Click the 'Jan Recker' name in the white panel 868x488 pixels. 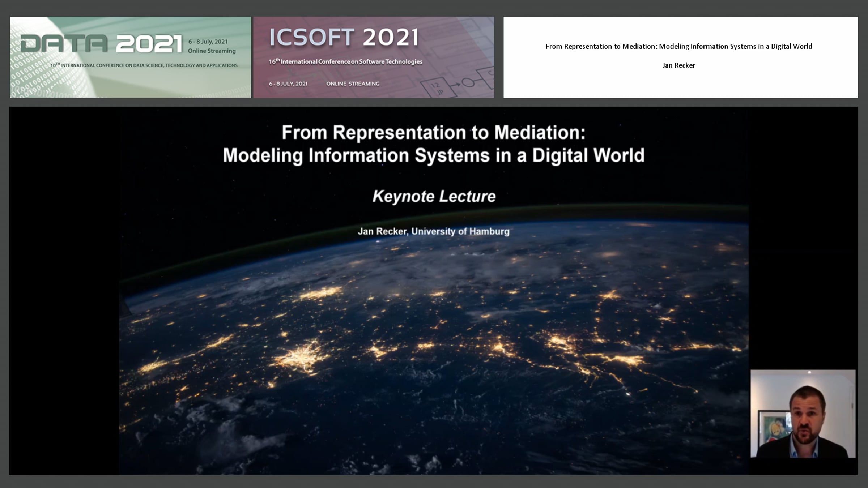tap(679, 65)
